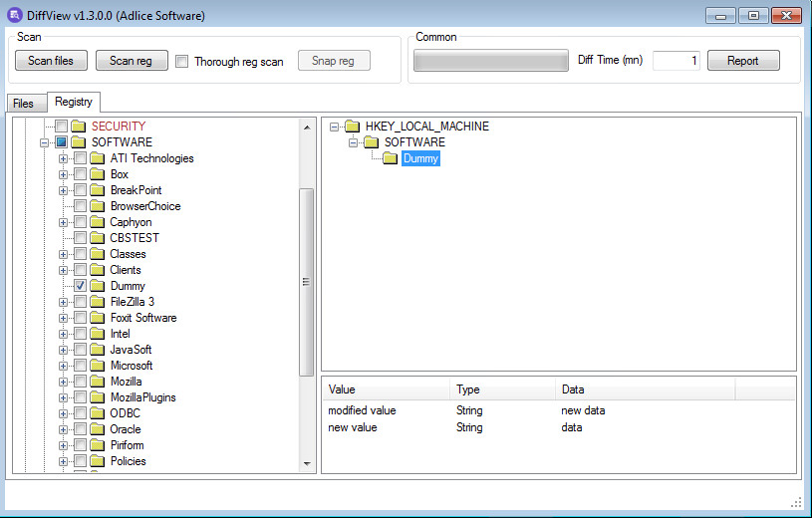Click the CBSTEST folder icon
Screen dimensions: 812x518
click(98, 238)
